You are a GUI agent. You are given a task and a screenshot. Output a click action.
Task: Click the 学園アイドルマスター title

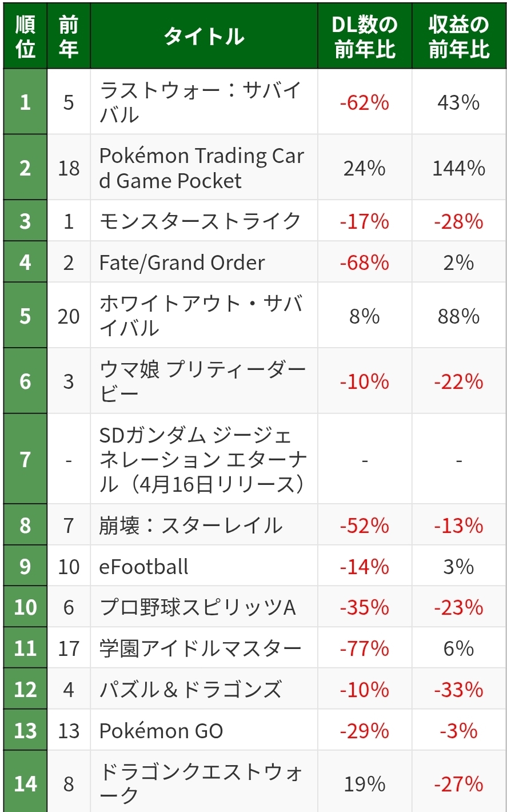coord(200,648)
